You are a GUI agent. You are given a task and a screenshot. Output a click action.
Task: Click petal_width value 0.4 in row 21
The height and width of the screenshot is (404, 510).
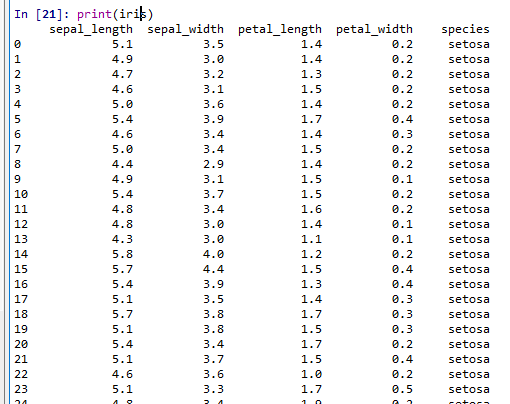pyautogui.click(x=402, y=359)
